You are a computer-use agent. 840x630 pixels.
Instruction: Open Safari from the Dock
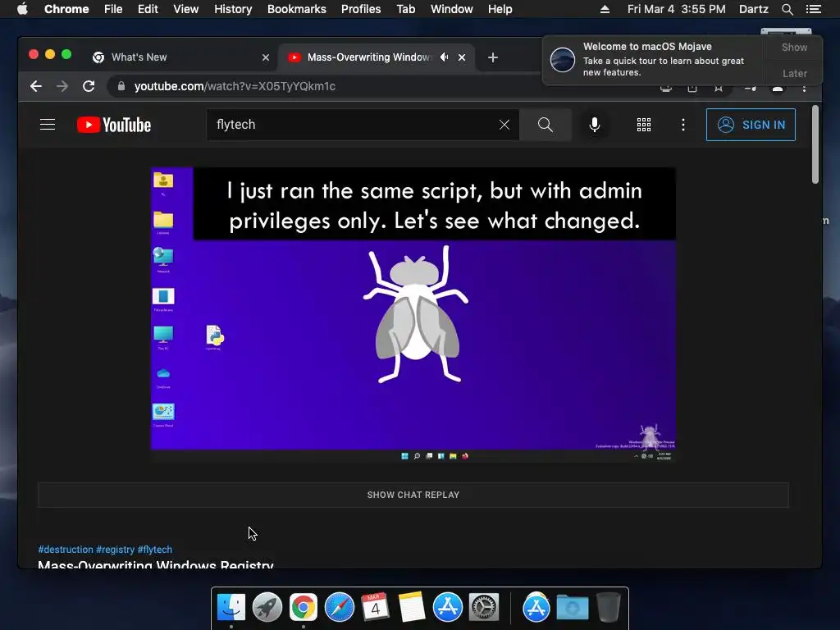point(339,608)
